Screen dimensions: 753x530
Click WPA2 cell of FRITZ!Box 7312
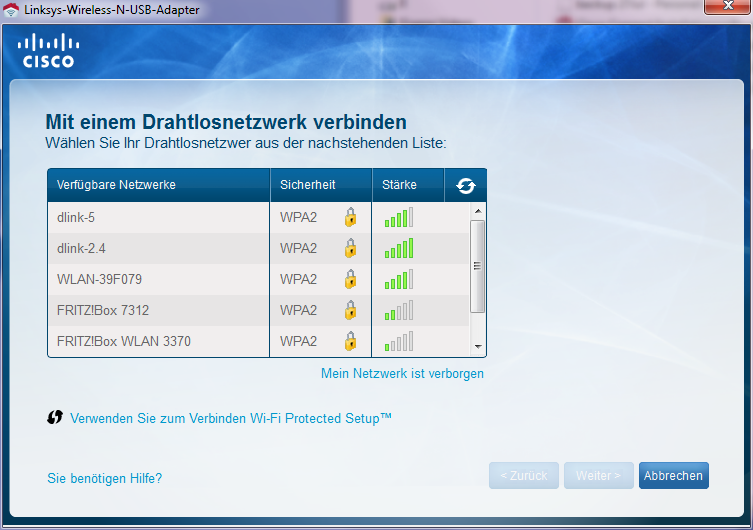(x=320, y=310)
